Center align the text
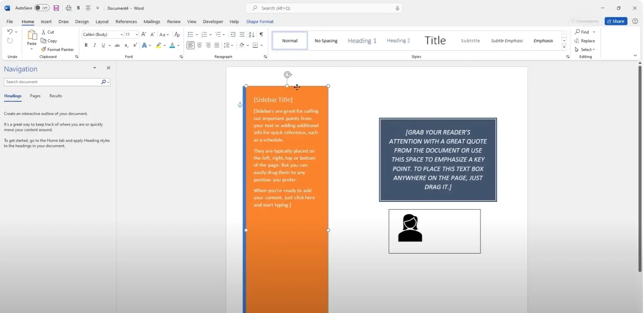Screen dimensions: 644x313 [199, 45]
